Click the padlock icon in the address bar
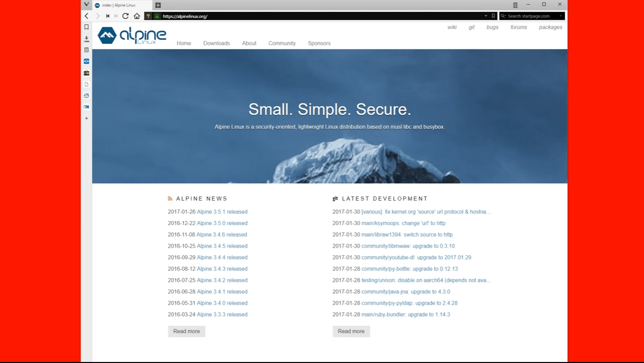The height and width of the screenshot is (363, 644). pos(157,16)
